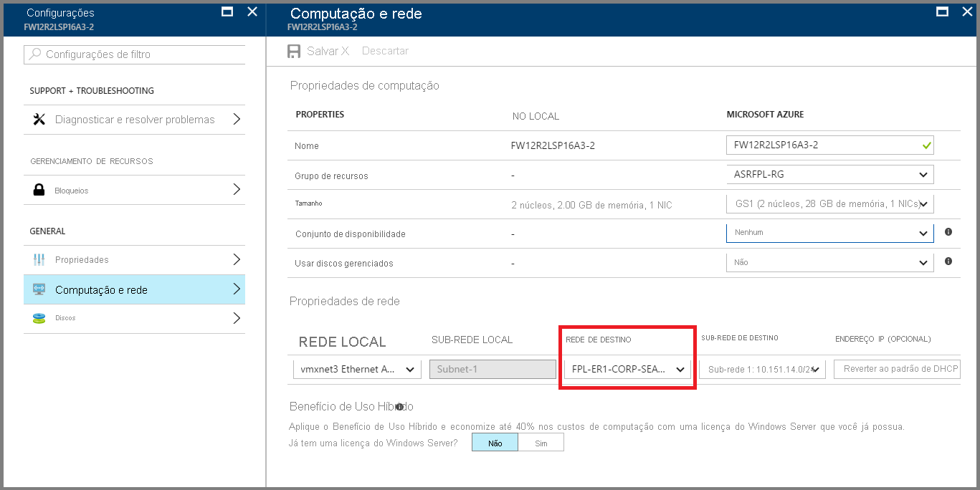The image size is (980, 490).
Task: Click the Salvar button
Action: 318,51
